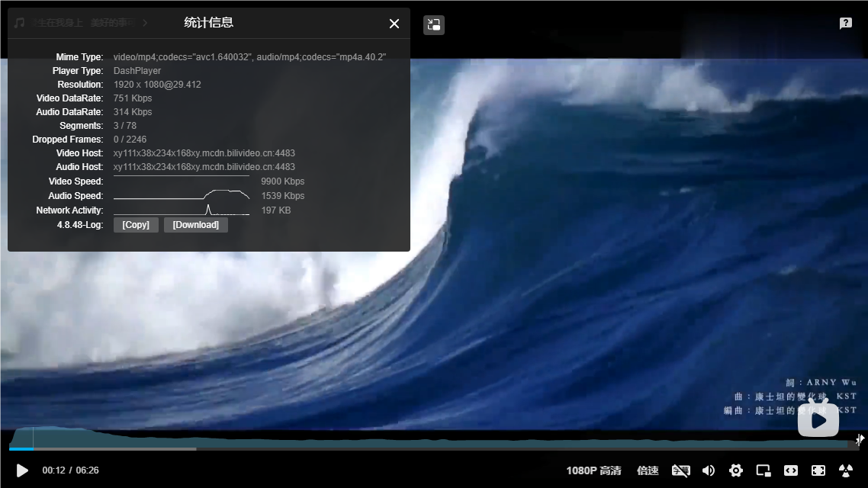Click the 'Resolution:' label
This screenshot has width=868, height=488.
coord(80,85)
